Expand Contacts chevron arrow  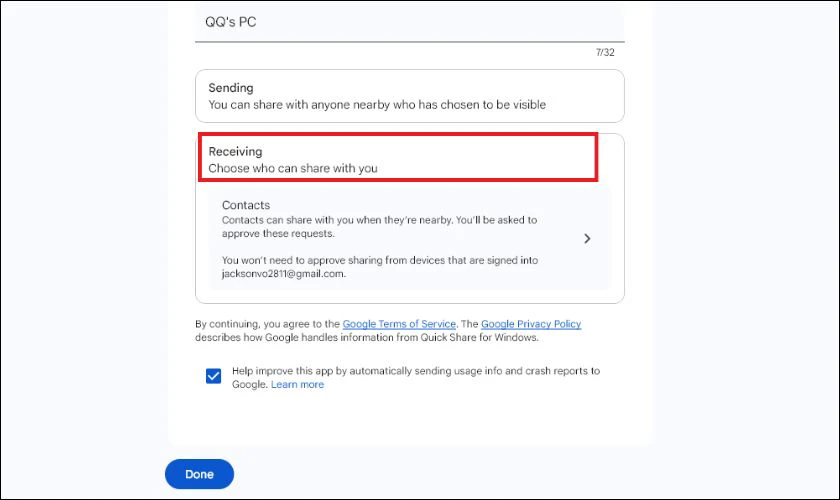click(587, 238)
